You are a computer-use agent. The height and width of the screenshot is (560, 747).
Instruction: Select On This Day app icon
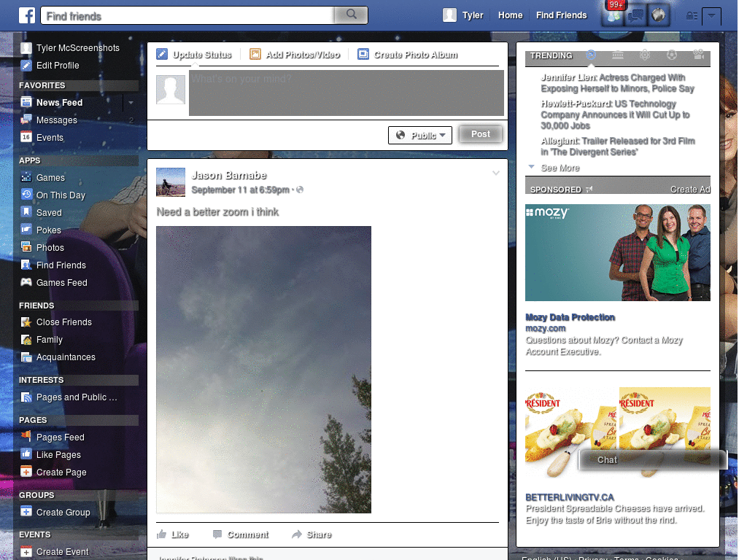(x=26, y=195)
